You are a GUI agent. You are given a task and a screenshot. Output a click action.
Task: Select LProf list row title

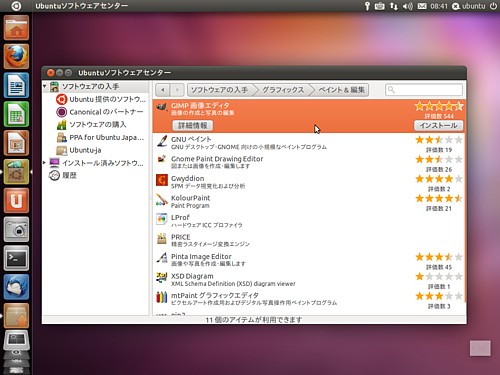(x=180, y=217)
